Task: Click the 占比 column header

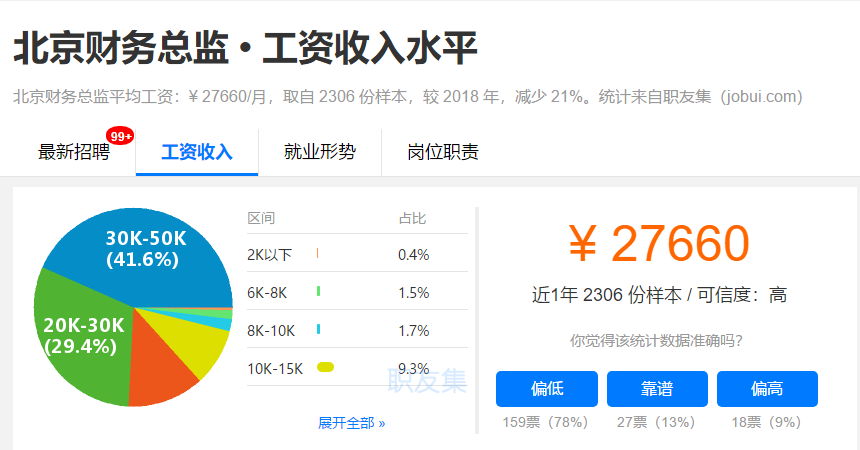Action: [x=412, y=218]
